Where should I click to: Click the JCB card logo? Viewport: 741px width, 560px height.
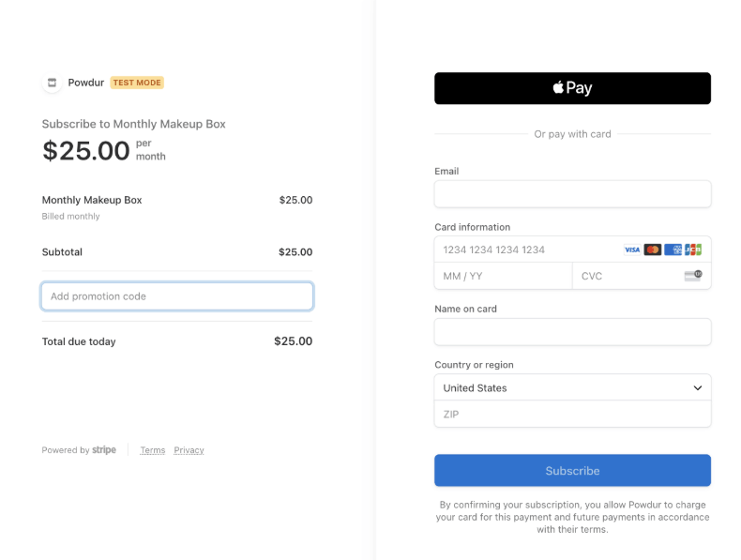pyautogui.click(x=693, y=250)
